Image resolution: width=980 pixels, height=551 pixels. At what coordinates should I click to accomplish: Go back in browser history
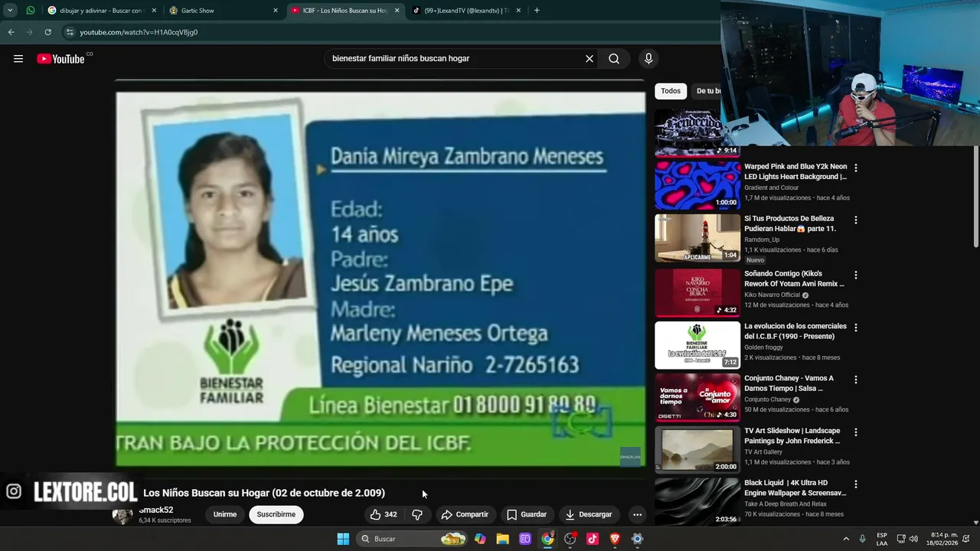(11, 32)
